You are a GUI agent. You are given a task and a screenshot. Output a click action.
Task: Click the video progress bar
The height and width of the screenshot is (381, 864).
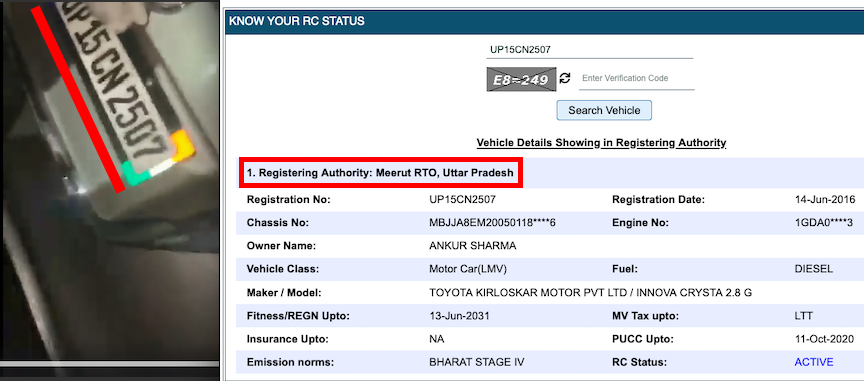coord(110,364)
